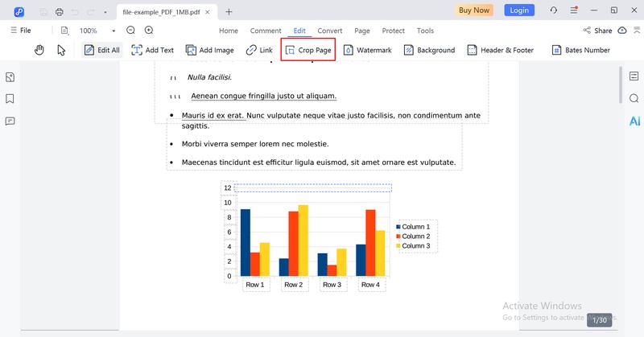The width and height of the screenshot is (644, 337).
Task: Open the Bates Number tool
Action: [580, 50]
